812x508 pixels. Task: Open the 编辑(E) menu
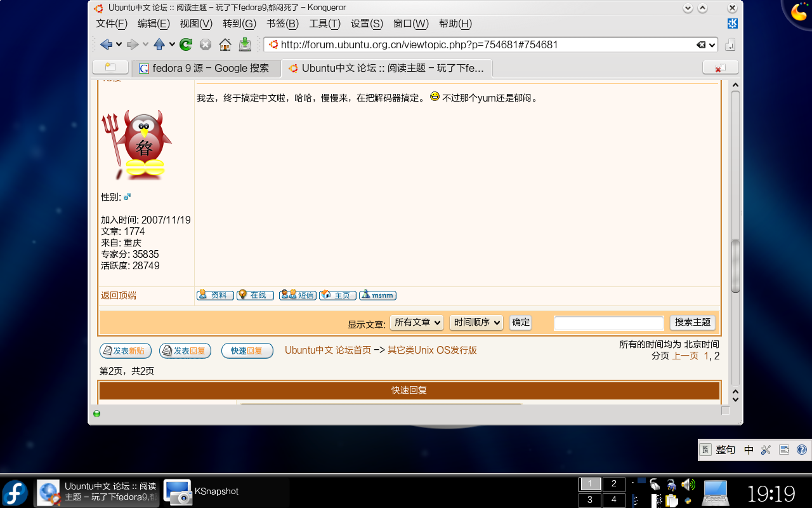(154, 23)
